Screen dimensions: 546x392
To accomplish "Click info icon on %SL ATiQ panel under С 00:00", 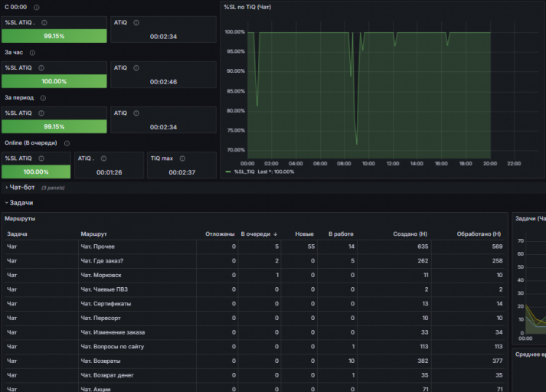I will click(x=44, y=23).
